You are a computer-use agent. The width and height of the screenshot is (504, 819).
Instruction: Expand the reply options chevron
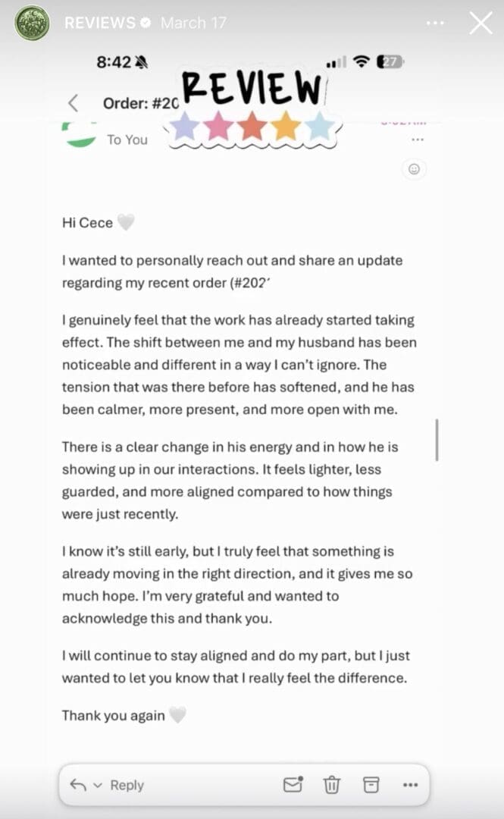(97, 786)
